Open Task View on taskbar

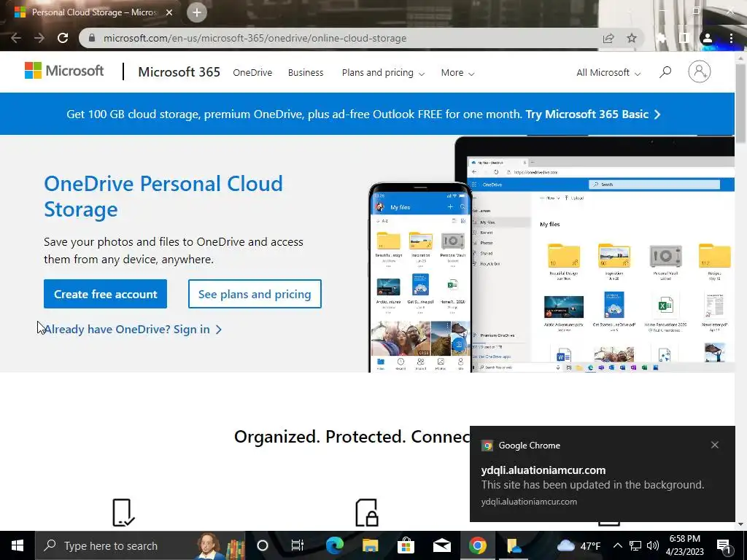click(x=298, y=545)
